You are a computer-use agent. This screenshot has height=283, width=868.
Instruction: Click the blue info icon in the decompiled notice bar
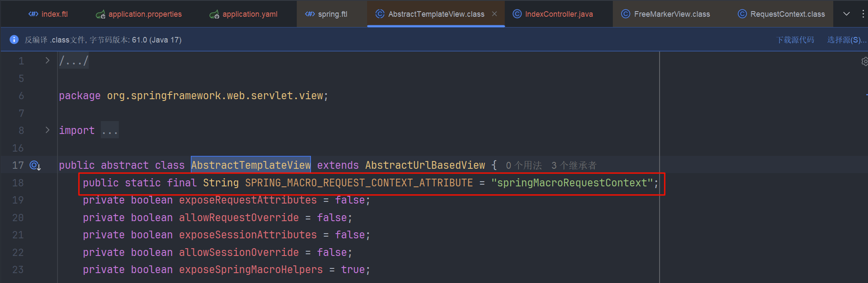pyautogui.click(x=14, y=40)
